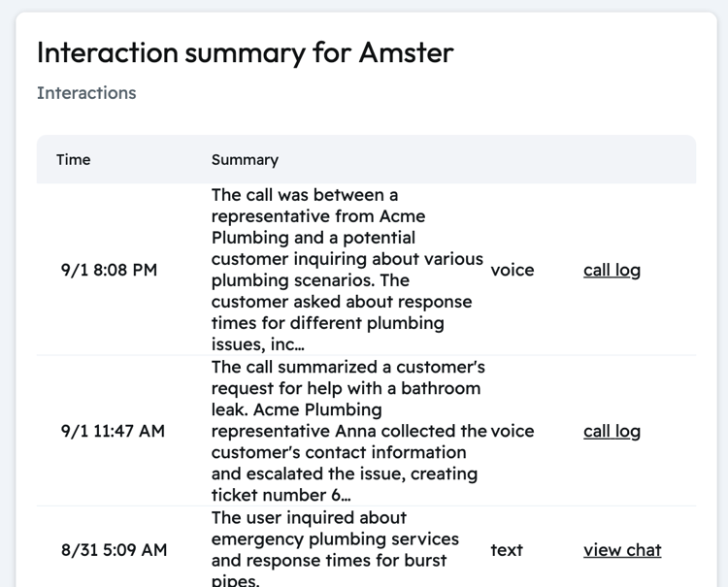Click the Summary column header
728x587 pixels.
pyautogui.click(x=245, y=160)
